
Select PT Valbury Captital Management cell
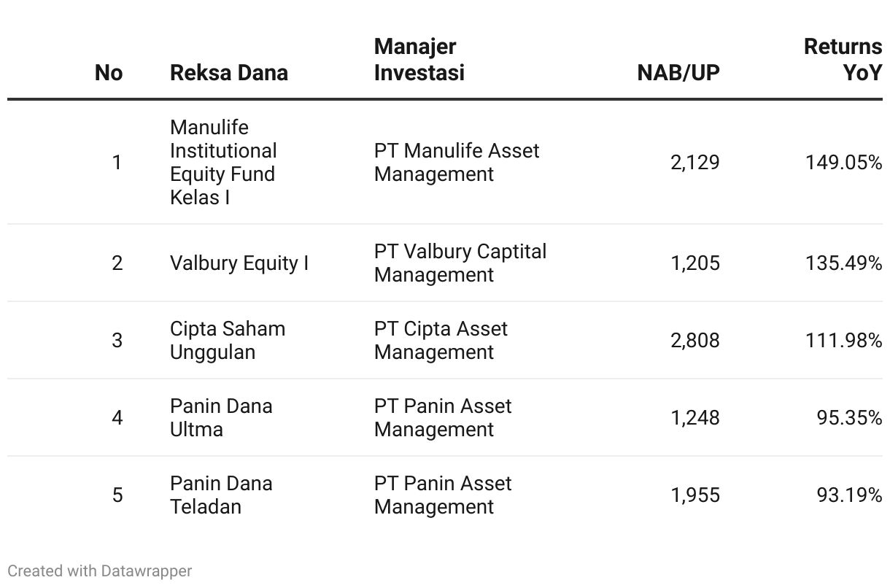460,263
